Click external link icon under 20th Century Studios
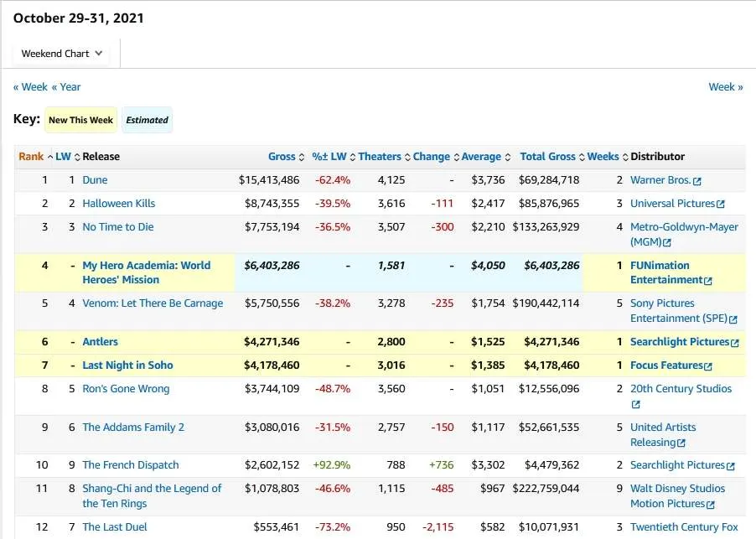The width and height of the screenshot is (756, 539). click(635, 405)
